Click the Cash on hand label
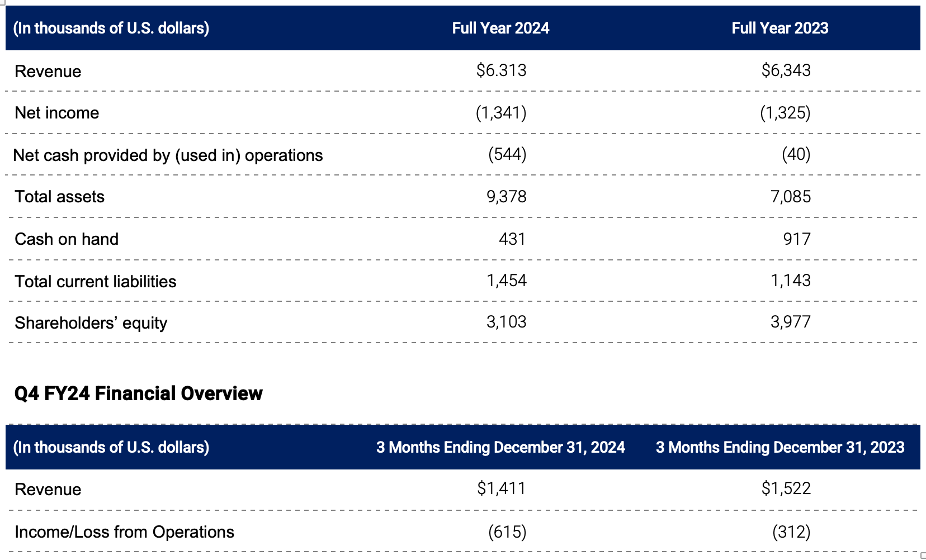 tap(67, 239)
